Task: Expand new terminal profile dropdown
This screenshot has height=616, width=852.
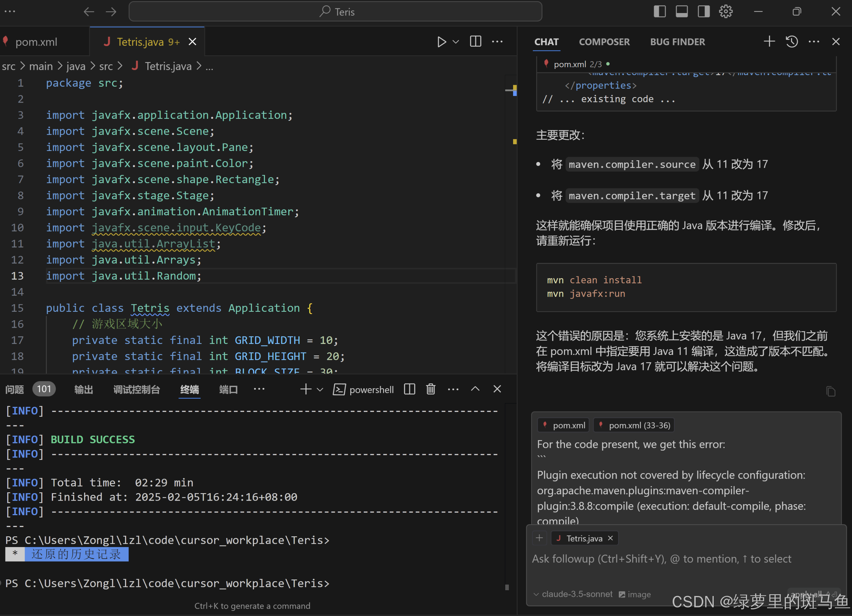Action: click(320, 390)
